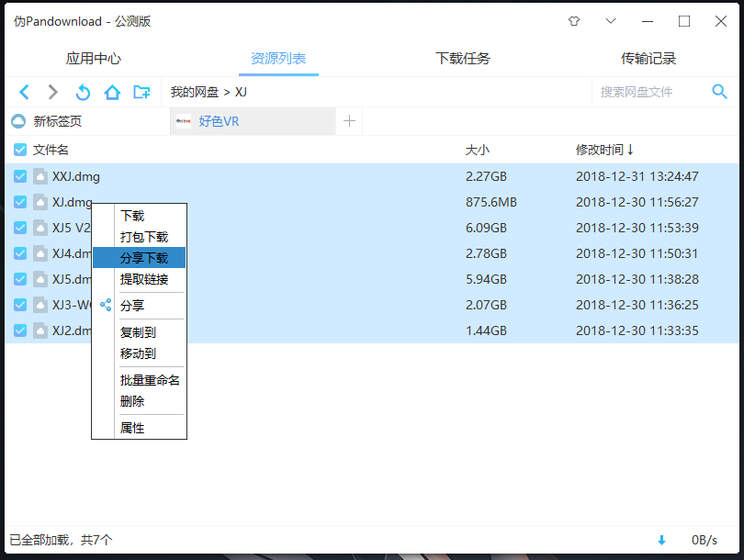Toggle the select-all checkbox in header
The height and width of the screenshot is (560, 744).
(20, 150)
